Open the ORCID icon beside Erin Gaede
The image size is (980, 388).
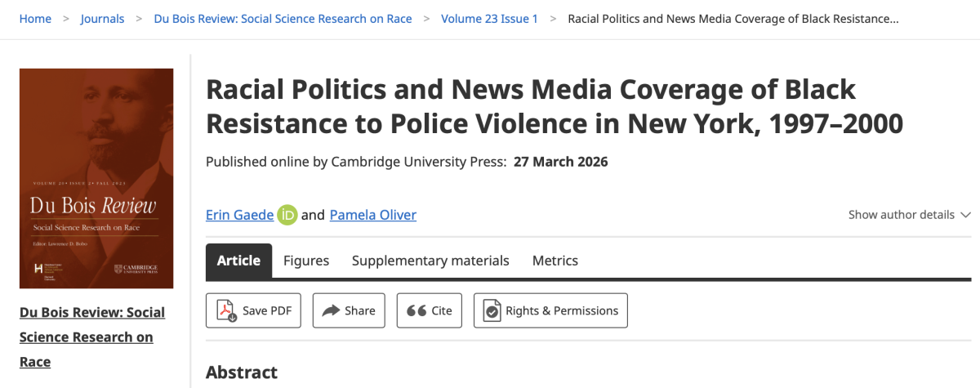287,215
